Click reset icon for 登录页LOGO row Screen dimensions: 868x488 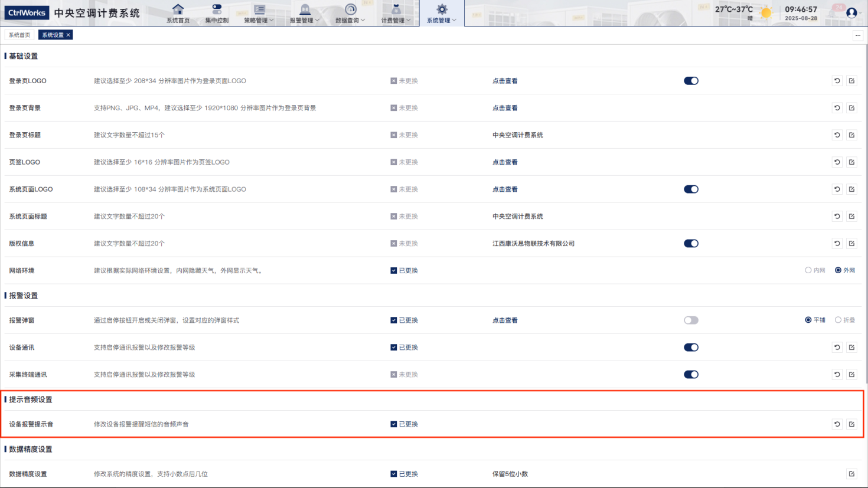pyautogui.click(x=837, y=81)
